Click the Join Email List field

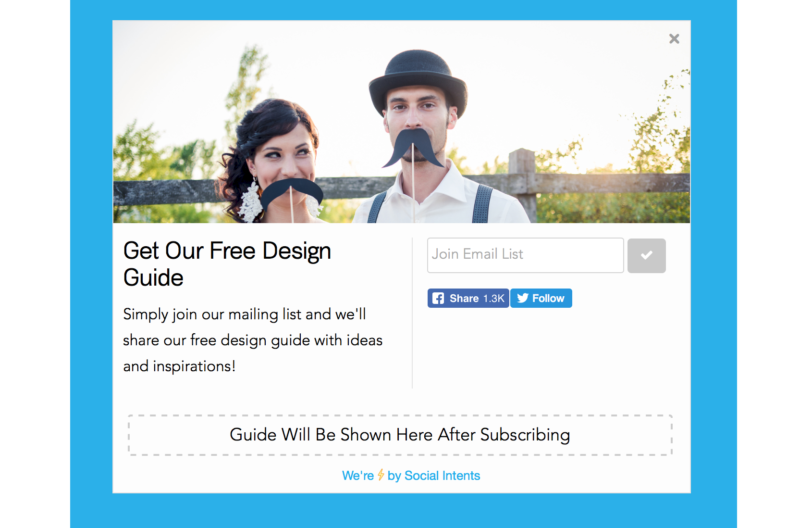click(x=526, y=255)
